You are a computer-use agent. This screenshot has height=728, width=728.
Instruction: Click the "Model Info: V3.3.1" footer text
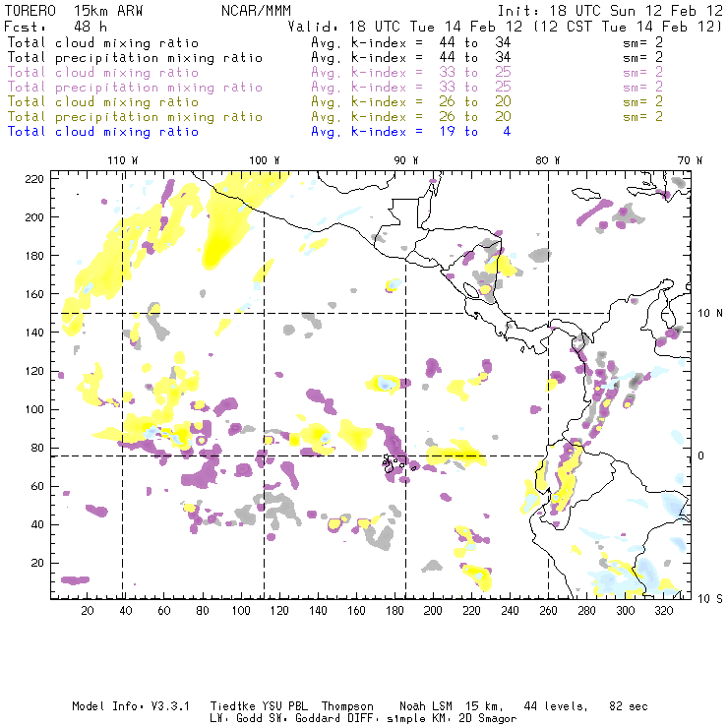[x=131, y=706]
